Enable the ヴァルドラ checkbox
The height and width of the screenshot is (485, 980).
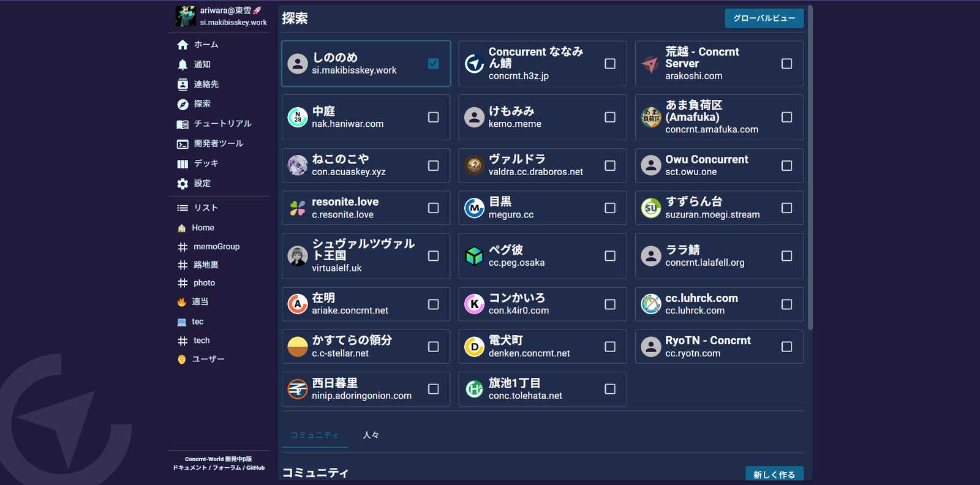610,165
